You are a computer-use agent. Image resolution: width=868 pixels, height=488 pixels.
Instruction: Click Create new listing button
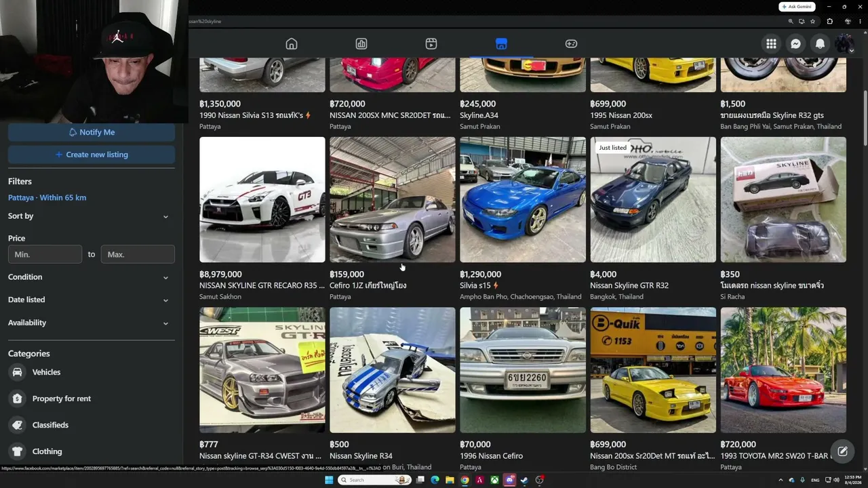click(x=92, y=155)
